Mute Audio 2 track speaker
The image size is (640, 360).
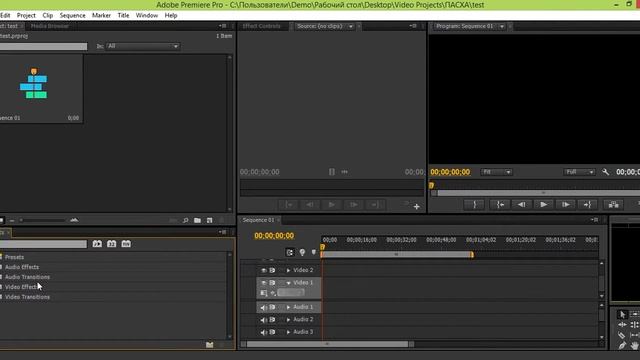tap(264, 320)
